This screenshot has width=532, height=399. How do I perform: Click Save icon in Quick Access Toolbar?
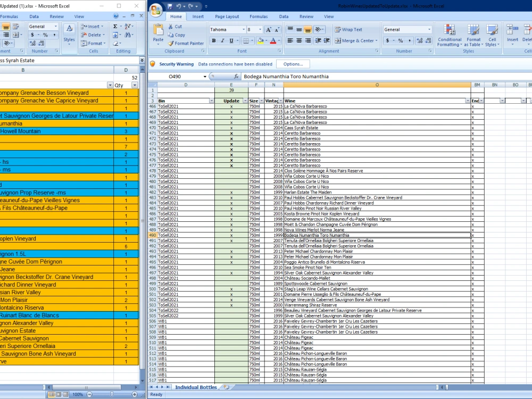(x=170, y=6)
